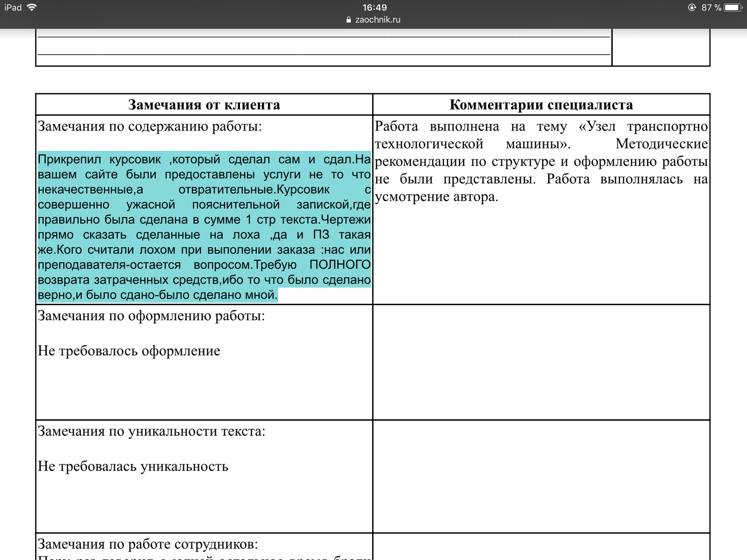This screenshot has width=747, height=560.
Task: Select the header 'Комментарии специалиста'
Action: pos(541,105)
